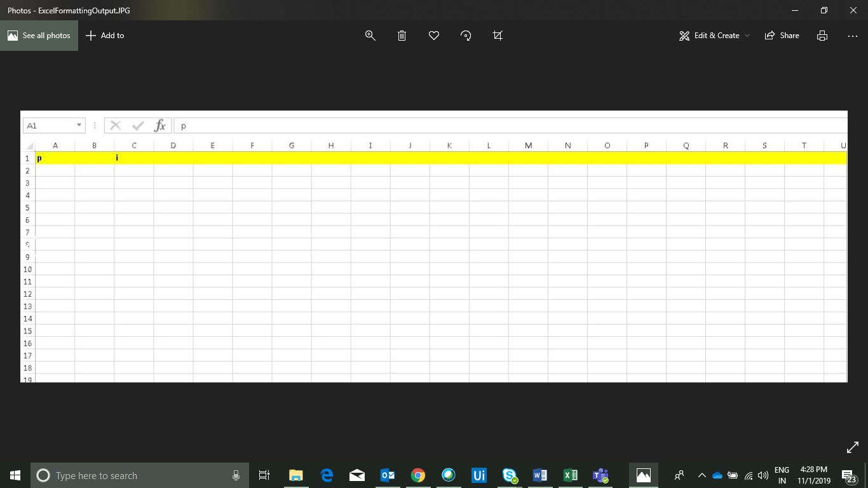Maximize or restore the Photos window

tap(824, 10)
